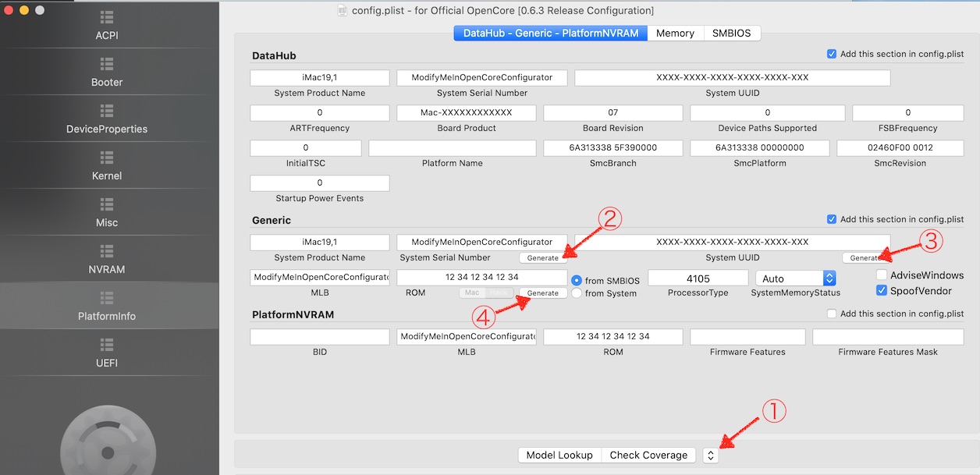Click the Model Lookup button

pos(559,456)
